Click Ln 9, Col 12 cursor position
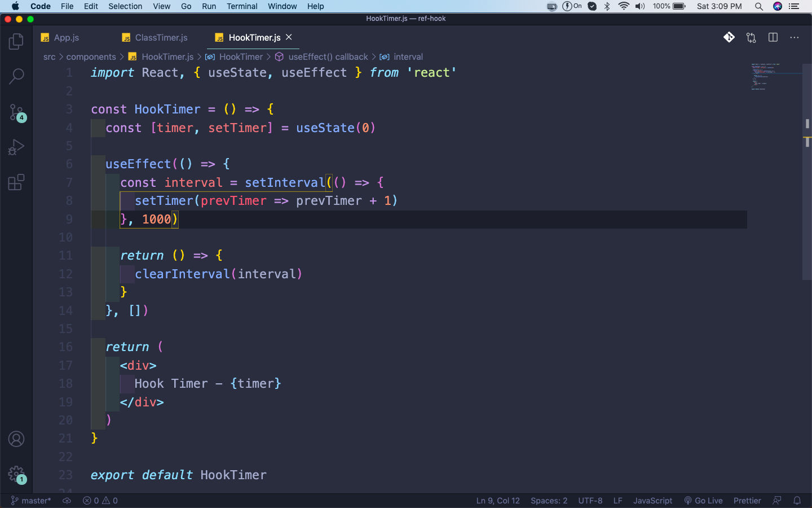812x508 pixels. point(498,501)
